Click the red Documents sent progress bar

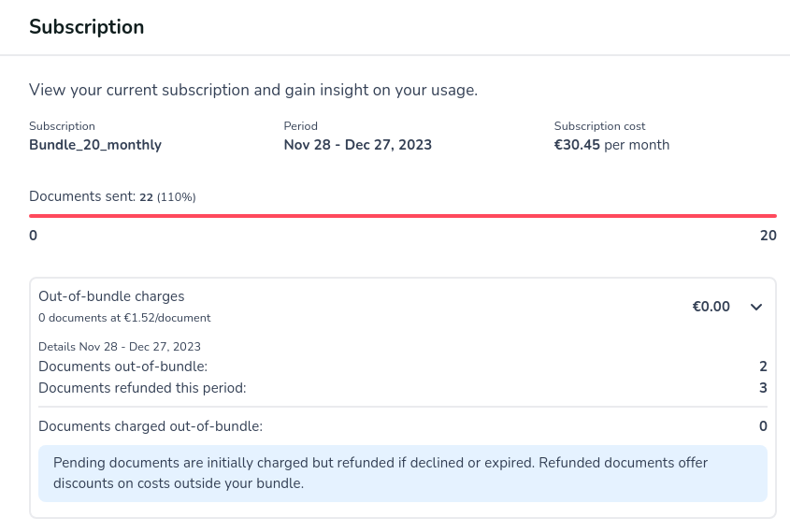pyautogui.click(x=402, y=216)
